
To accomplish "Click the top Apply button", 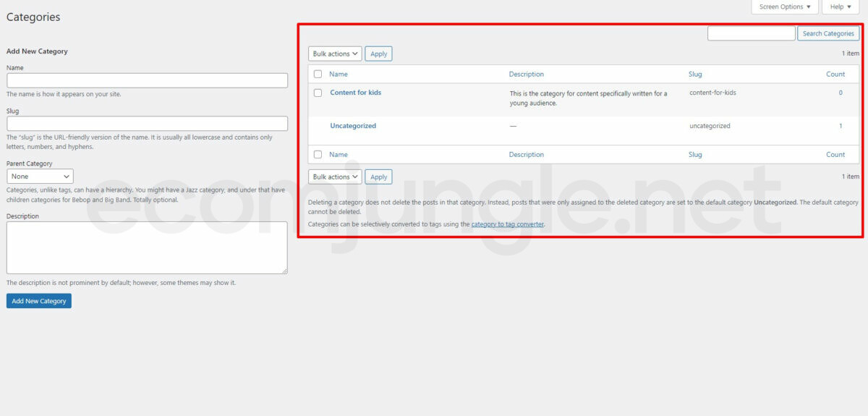I will click(x=378, y=54).
